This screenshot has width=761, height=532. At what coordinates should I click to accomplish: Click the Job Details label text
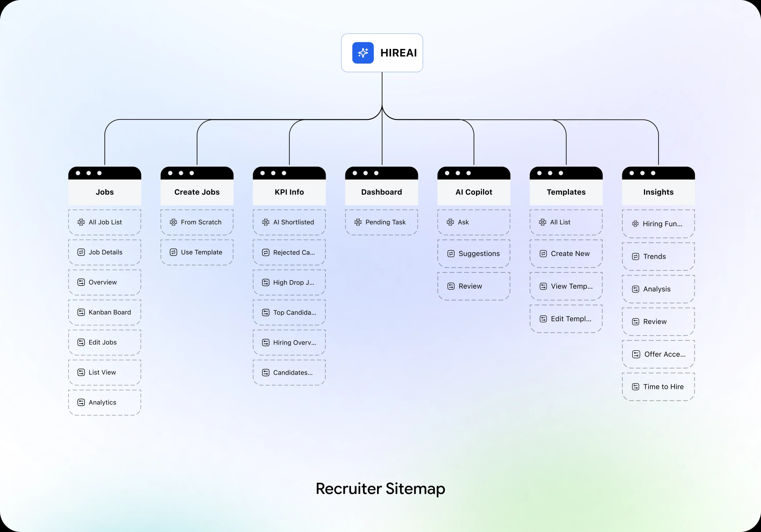point(105,252)
